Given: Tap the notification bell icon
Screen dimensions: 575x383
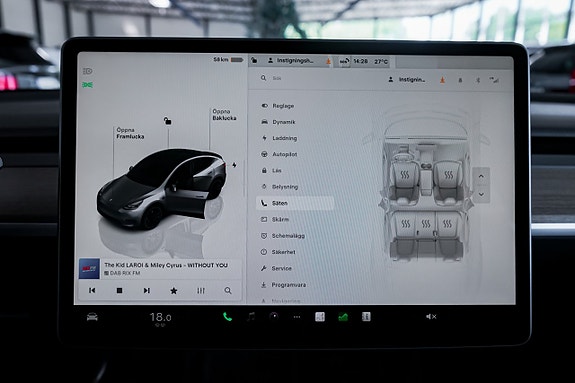Looking at the screenshot, I should (x=460, y=80).
